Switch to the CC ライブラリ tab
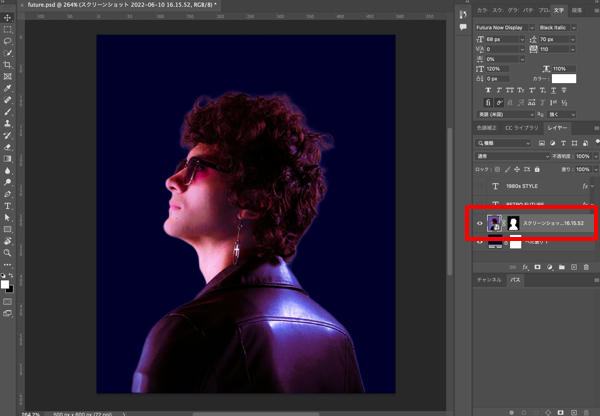The width and height of the screenshot is (600, 416). [x=522, y=128]
